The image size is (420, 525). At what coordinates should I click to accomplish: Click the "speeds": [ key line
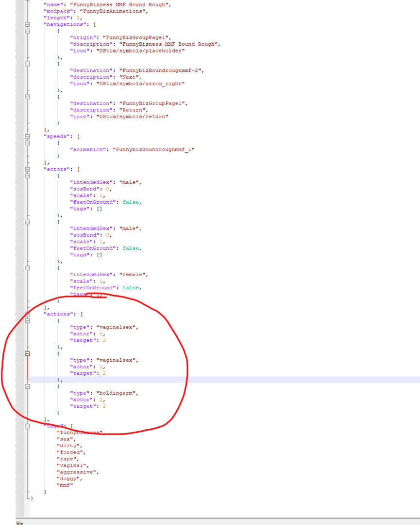pyautogui.click(x=62, y=136)
